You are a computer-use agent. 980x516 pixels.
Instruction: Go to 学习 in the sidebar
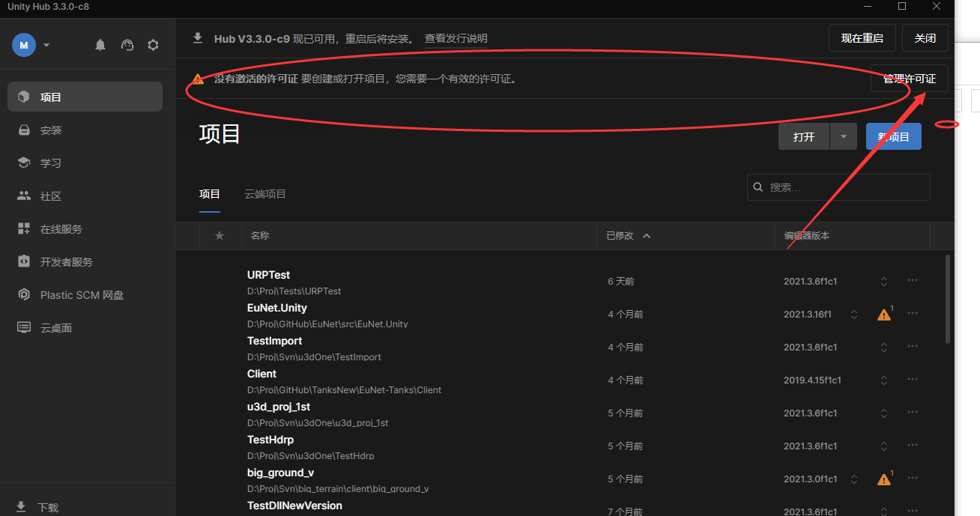coord(85,163)
